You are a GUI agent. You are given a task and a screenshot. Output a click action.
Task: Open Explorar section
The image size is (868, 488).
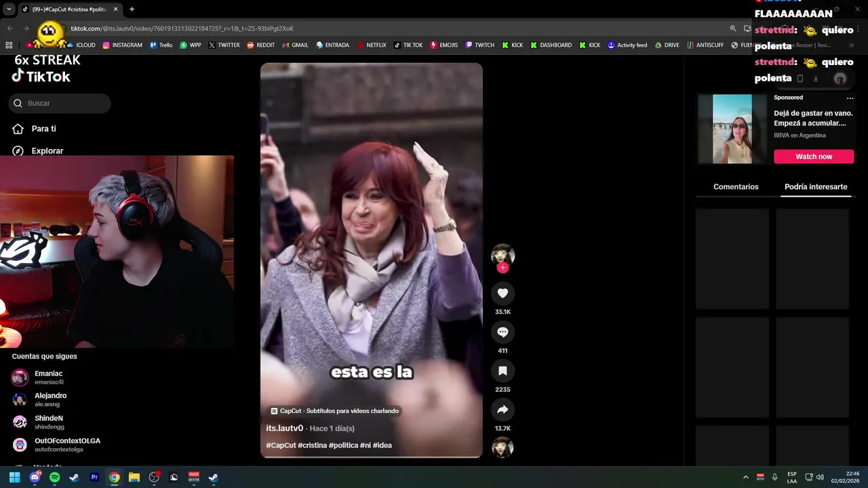pos(37,150)
